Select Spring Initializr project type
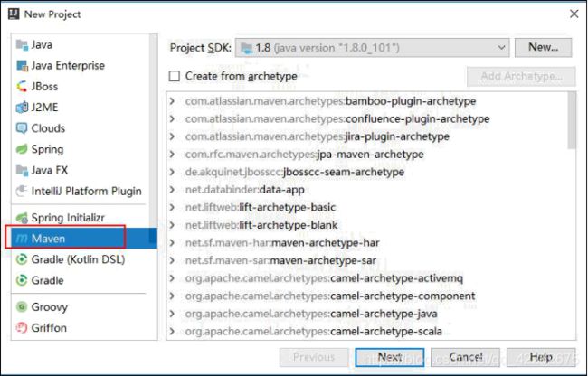Image resolution: width=588 pixels, height=376 pixels. (x=80, y=218)
